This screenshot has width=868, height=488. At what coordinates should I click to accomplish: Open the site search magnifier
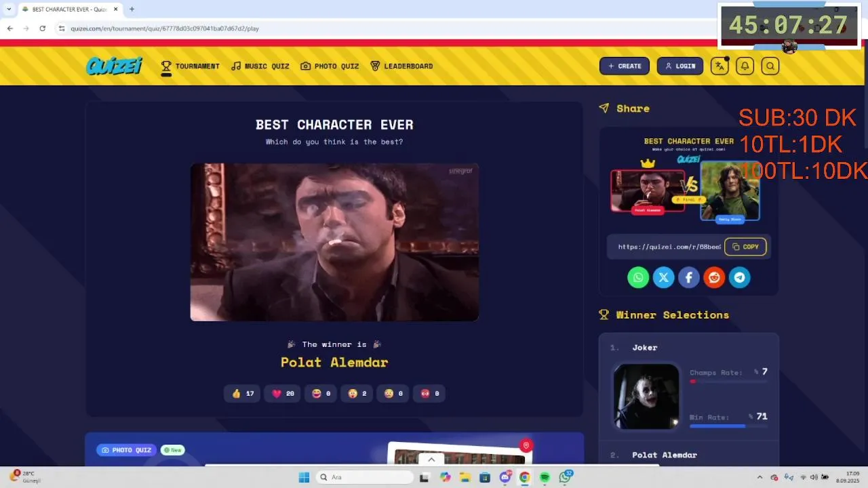(x=770, y=66)
